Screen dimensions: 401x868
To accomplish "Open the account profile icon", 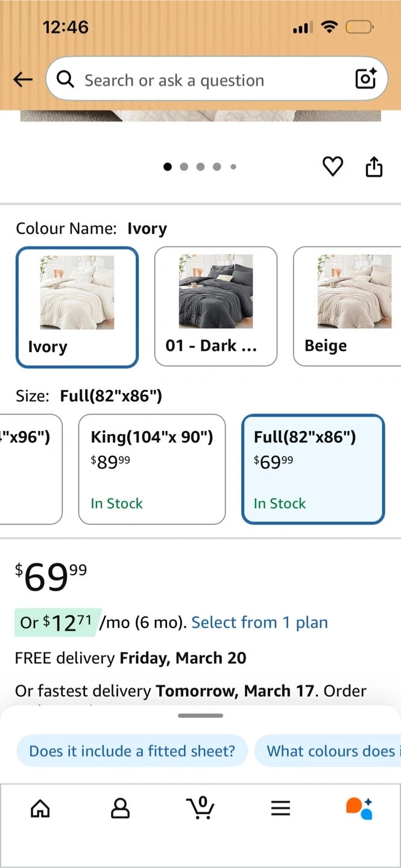I will coord(121,808).
